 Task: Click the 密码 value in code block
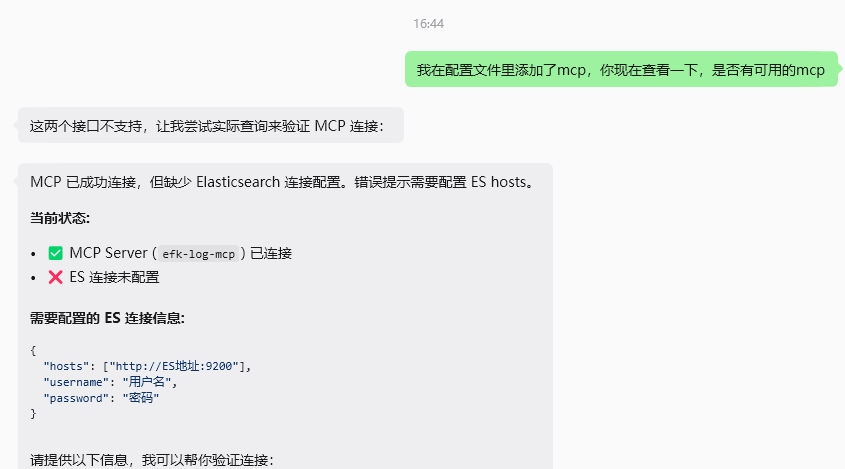(x=141, y=398)
